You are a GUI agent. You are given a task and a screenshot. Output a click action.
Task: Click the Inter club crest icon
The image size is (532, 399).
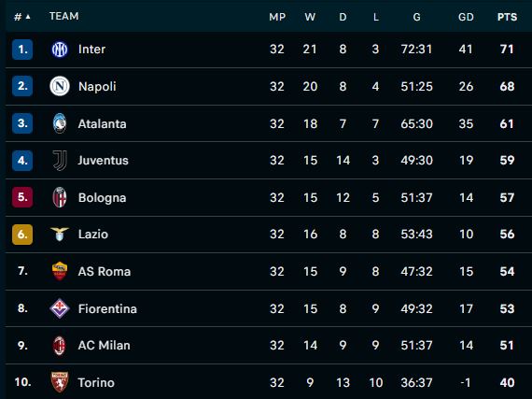60,50
